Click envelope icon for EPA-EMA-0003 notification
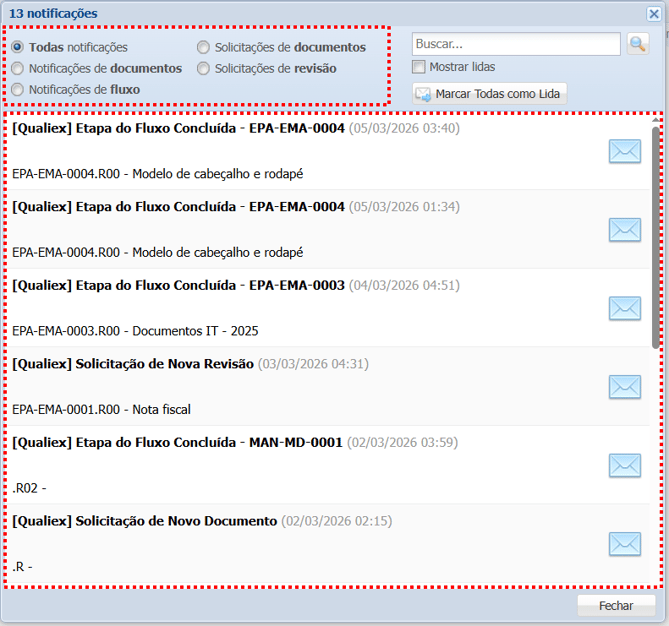The image size is (669, 626). pos(625,308)
